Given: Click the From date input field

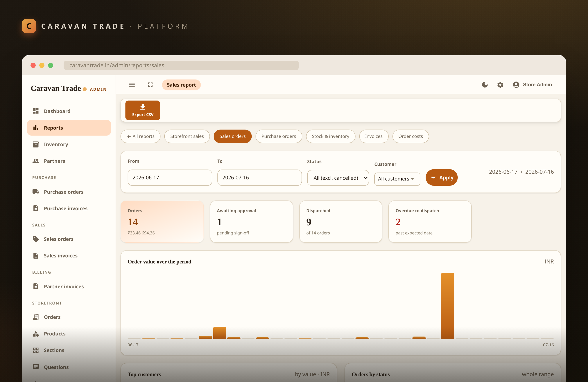Looking at the screenshot, I should 170,178.
